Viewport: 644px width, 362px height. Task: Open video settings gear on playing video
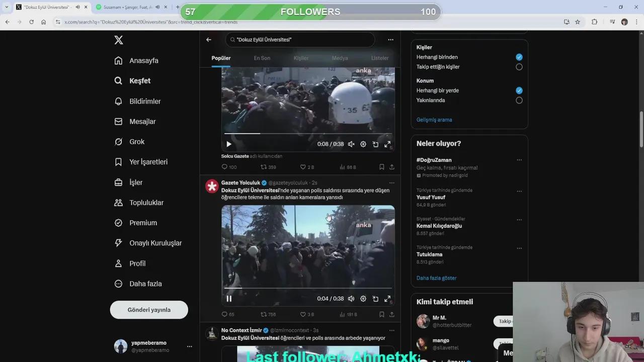363,298
